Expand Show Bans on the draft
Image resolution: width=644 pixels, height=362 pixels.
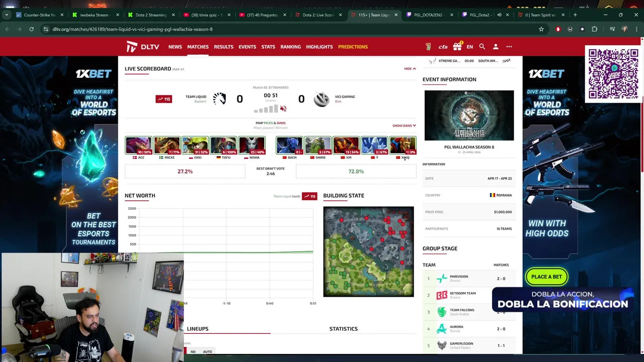404,126
